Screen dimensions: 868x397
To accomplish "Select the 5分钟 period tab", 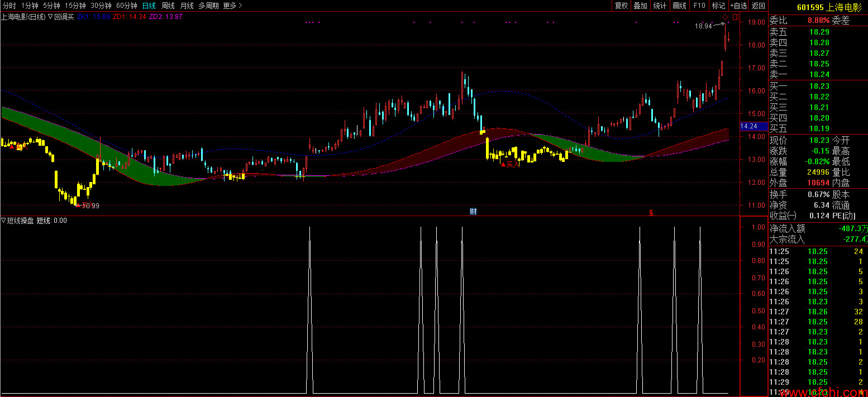I will click(52, 6).
